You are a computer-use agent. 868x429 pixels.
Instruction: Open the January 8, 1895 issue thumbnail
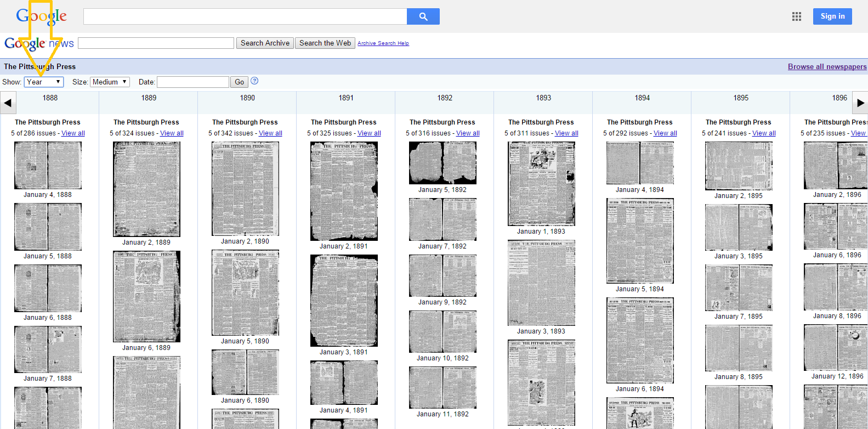click(739, 348)
